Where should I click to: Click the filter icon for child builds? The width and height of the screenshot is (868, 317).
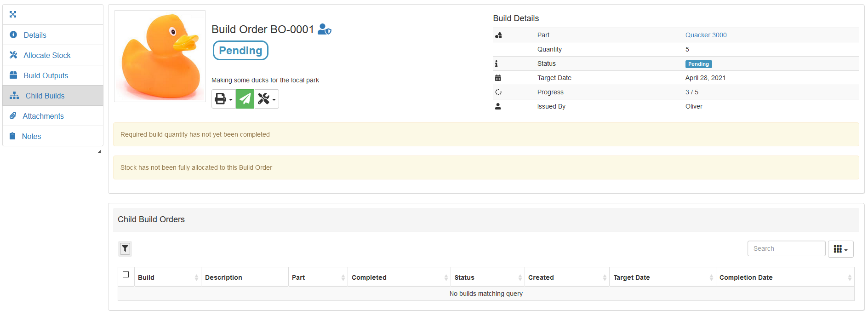tap(125, 249)
